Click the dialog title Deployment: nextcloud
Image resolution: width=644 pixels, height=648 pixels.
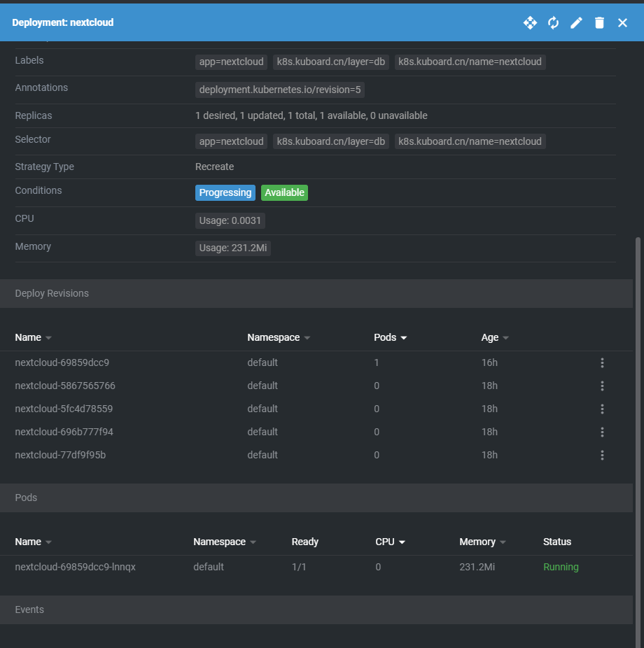pyautogui.click(x=63, y=22)
